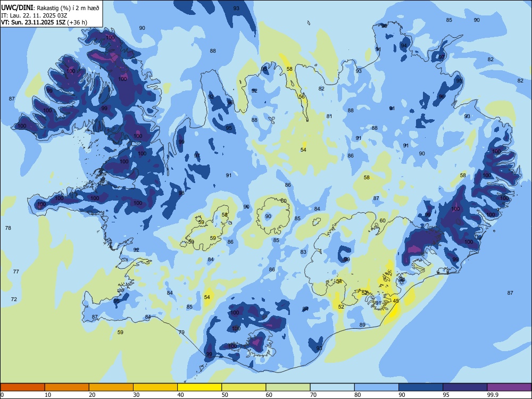The image size is (532, 399).
Task: Click the 83 humidity value in central Iceland
Action: click(303, 252)
